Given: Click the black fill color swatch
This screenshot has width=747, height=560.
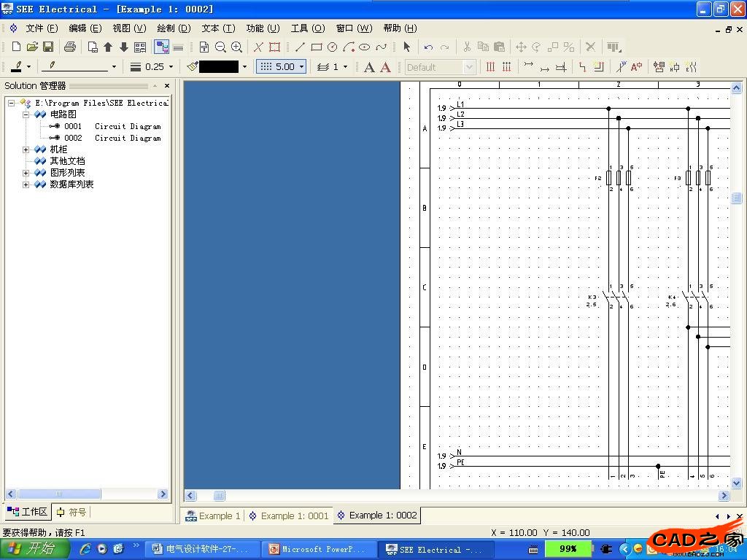Looking at the screenshot, I should point(218,67).
